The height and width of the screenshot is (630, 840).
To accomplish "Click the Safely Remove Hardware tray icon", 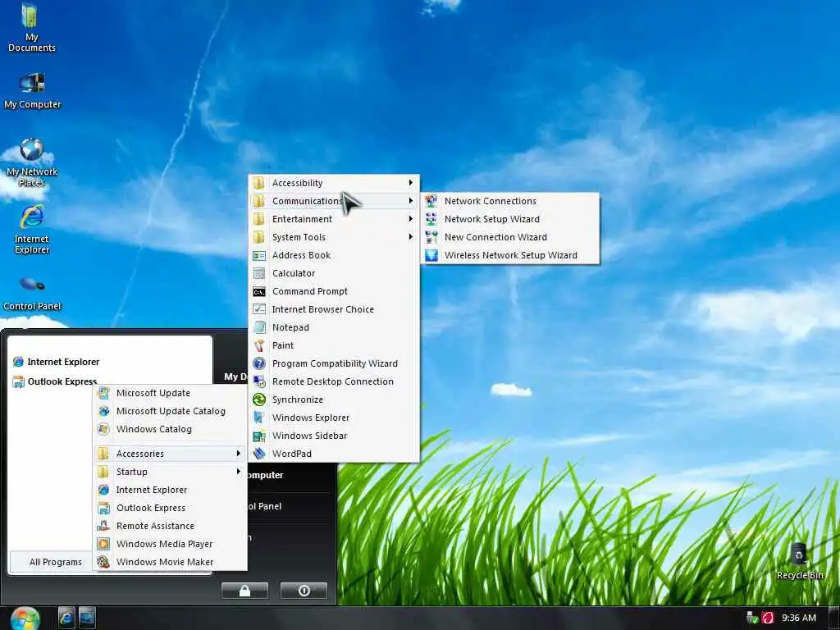I will (752, 618).
